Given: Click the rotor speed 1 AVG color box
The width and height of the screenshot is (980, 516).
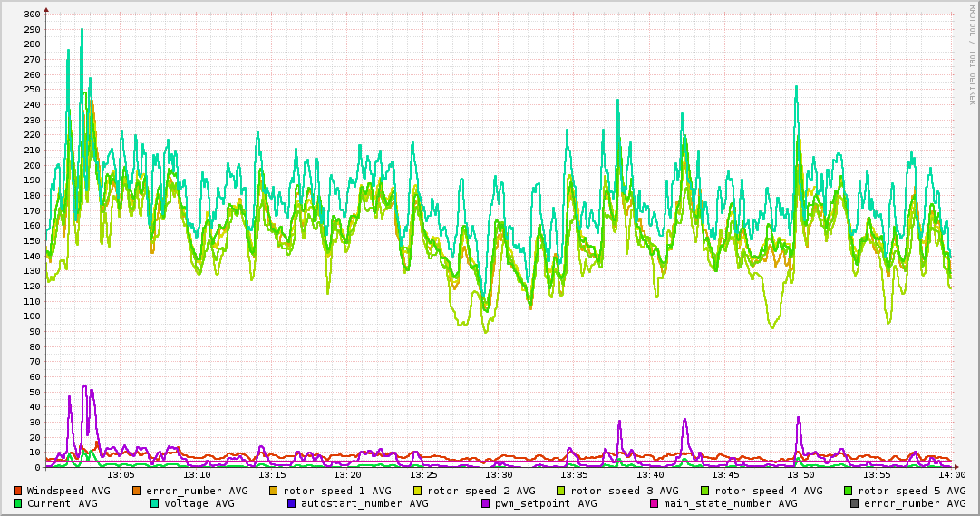Looking at the screenshot, I should point(275,491).
